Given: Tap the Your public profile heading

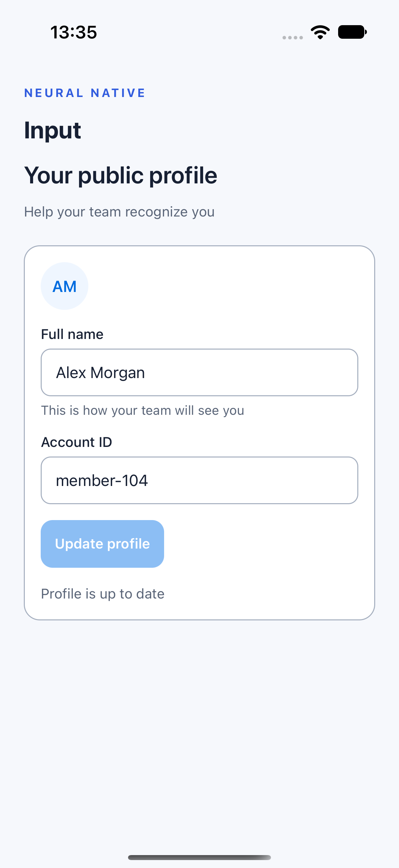Looking at the screenshot, I should [x=121, y=176].
